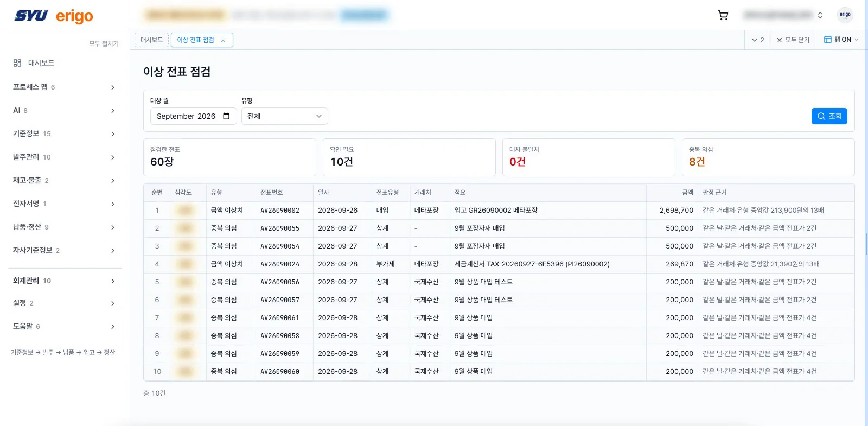Click the 중복 의심 8건 card
The image size is (868, 426).
click(x=768, y=157)
